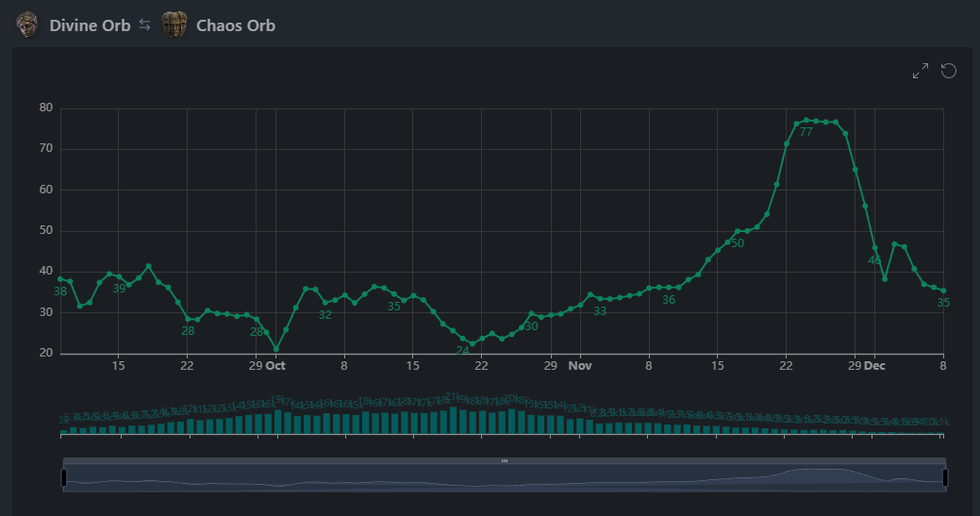Screen dimensions: 980x516
Task: Click the 80 y-axis label
Action: [x=45, y=108]
